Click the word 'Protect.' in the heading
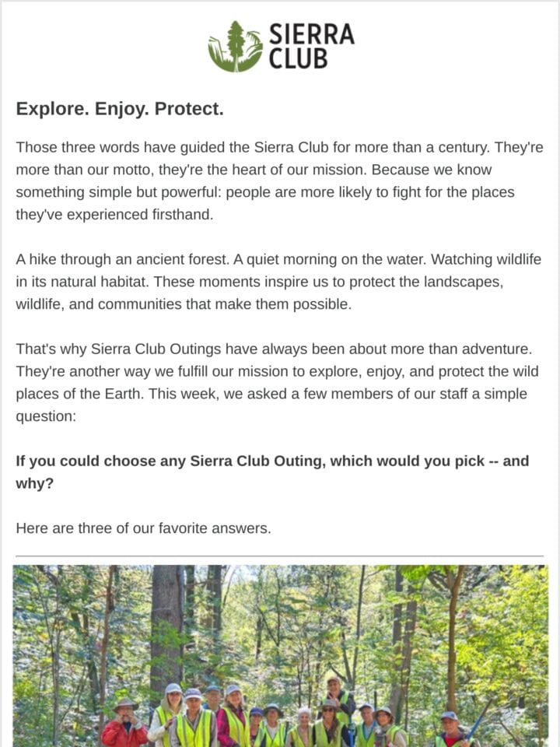560x747 pixels. [189, 109]
